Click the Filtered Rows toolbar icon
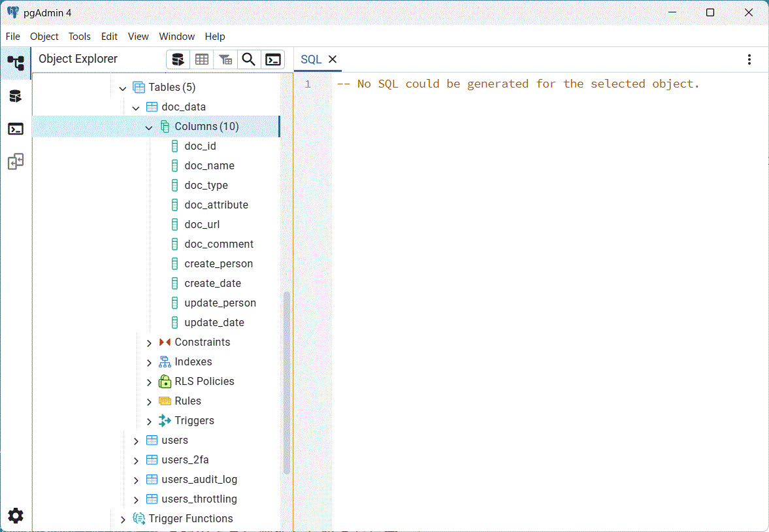 coord(225,59)
